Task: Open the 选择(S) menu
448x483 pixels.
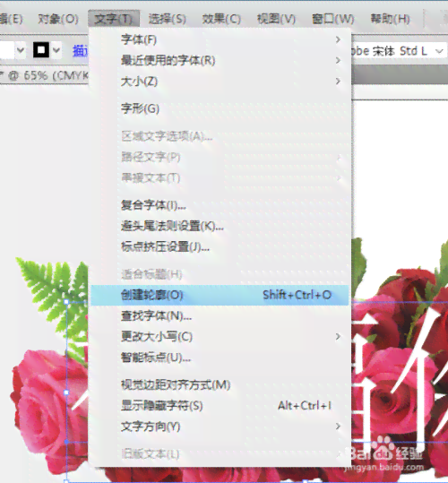Action: tap(168, 19)
